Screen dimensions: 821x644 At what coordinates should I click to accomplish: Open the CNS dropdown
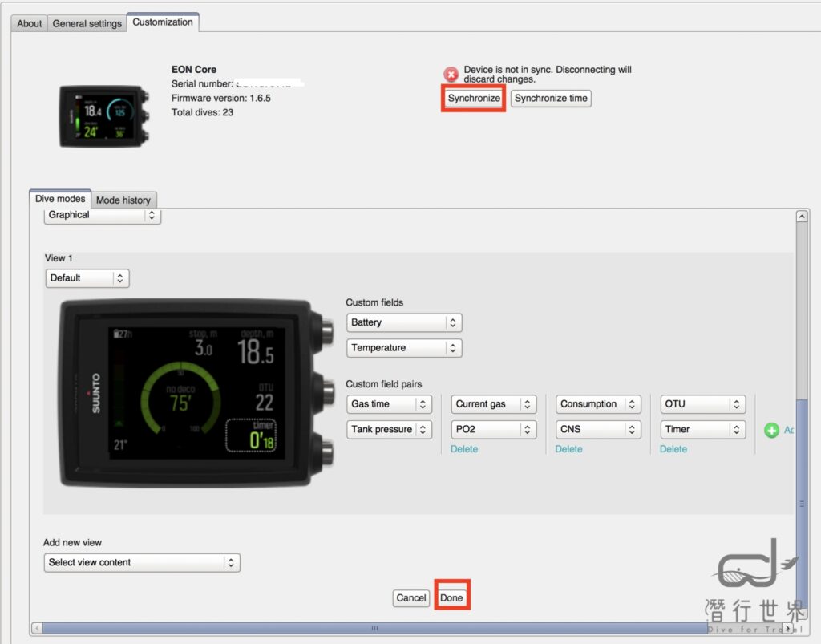[x=598, y=429]
